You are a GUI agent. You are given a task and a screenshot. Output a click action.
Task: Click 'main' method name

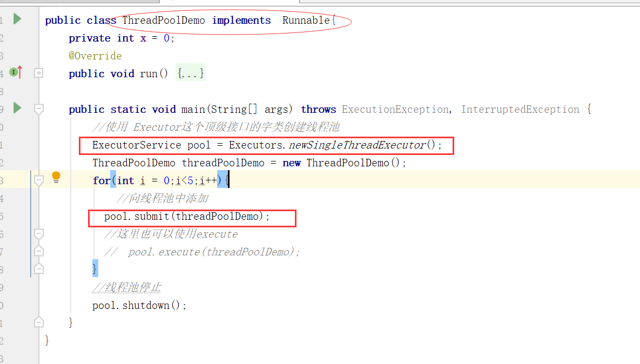point(193,110)
